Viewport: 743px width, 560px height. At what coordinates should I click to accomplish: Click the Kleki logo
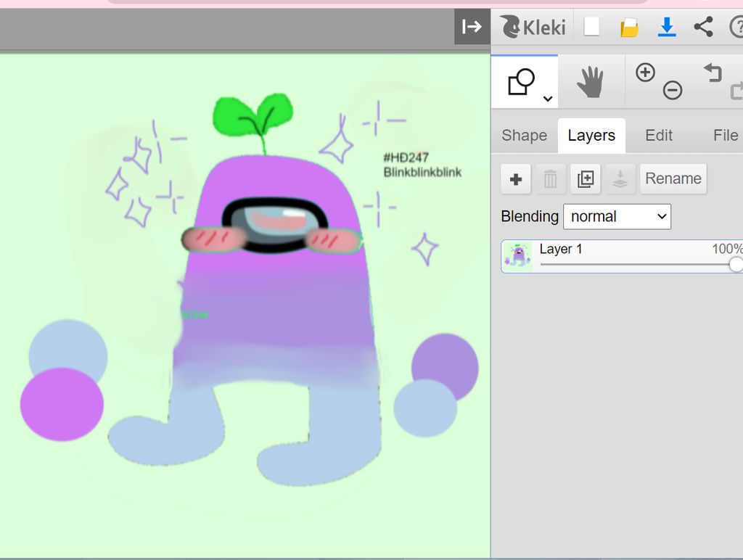pos(533,27)
